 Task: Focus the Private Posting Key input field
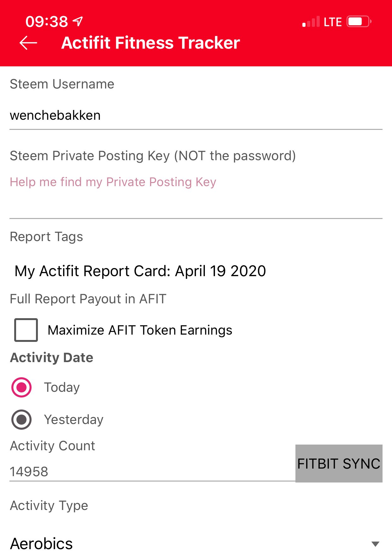tap(196, 205)
